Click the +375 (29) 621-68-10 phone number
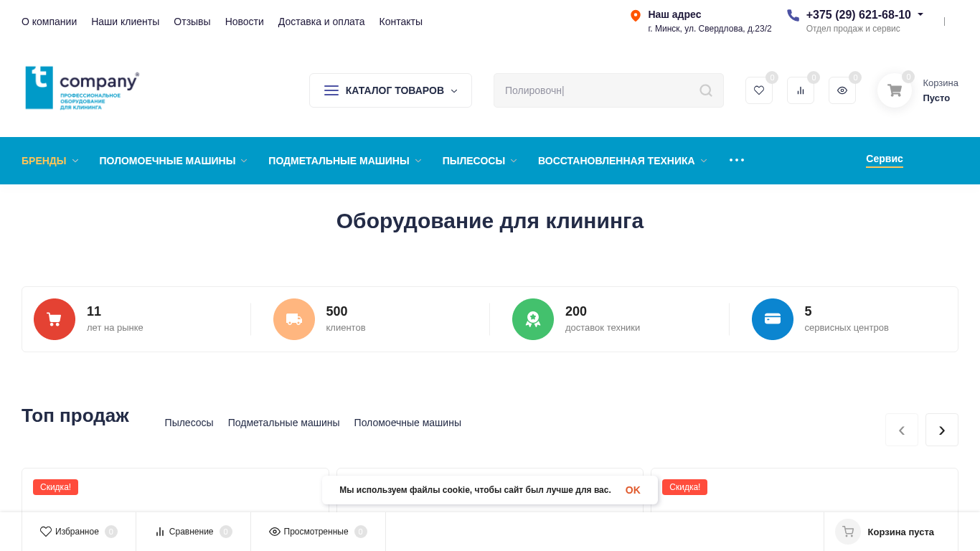 point(859,14)
